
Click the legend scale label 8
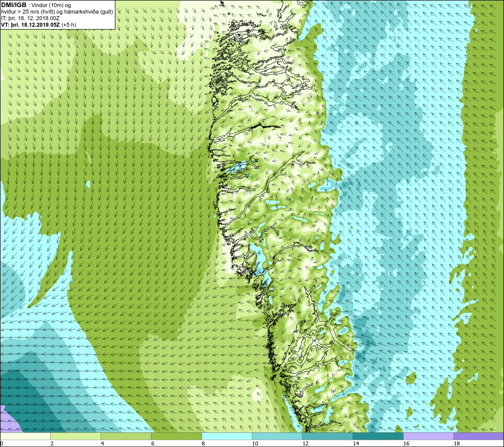(204, 444)
